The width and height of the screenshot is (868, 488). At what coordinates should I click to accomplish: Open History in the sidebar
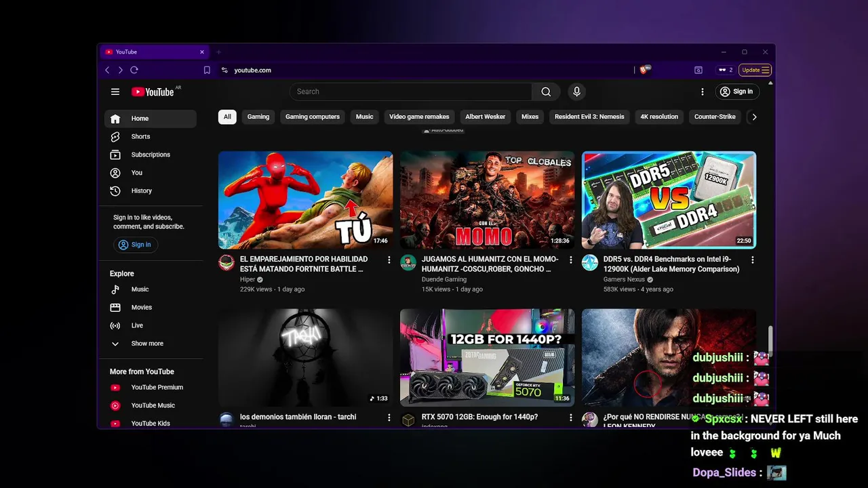151,191
